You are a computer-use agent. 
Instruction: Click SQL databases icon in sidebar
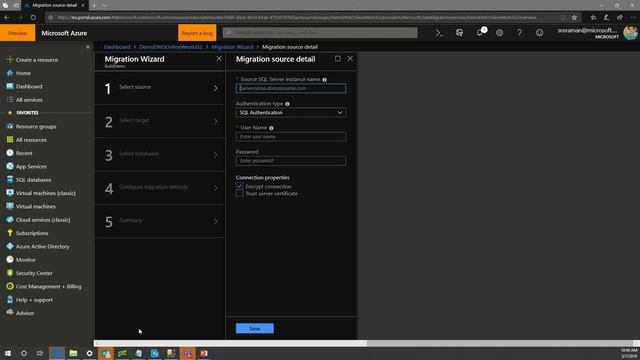(x=10, y=180)
